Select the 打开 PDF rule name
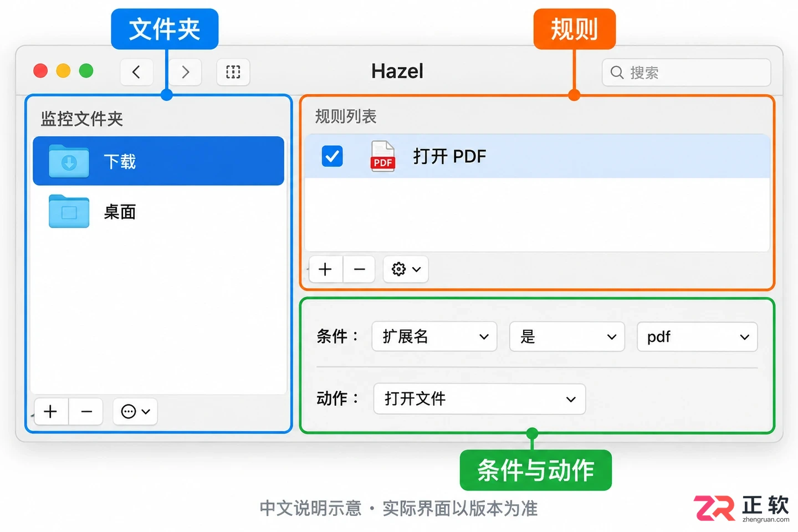The image size is (798, 532). 449,156
